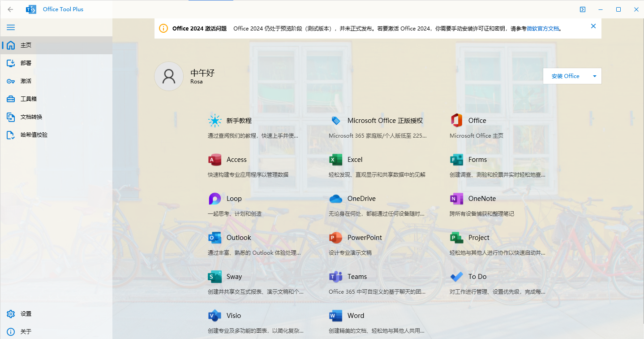
Task: Click the Teams app icon
Action: click(336, 277)
